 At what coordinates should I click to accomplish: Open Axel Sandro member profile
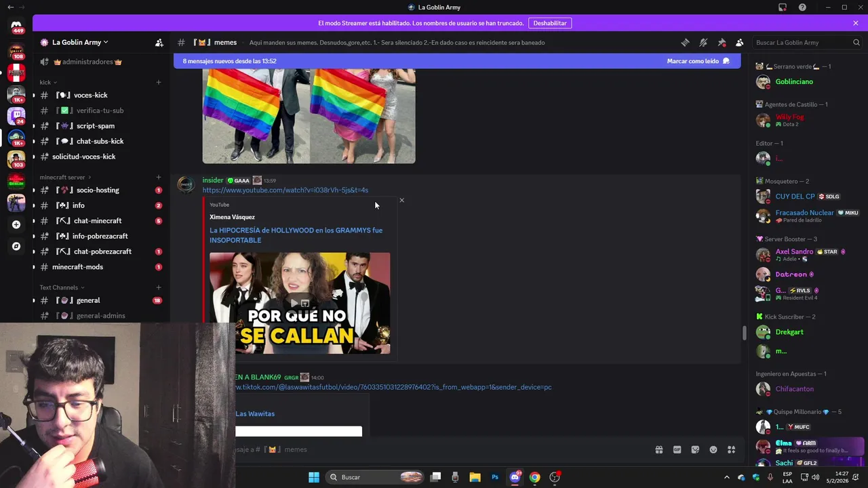point(807,255)
